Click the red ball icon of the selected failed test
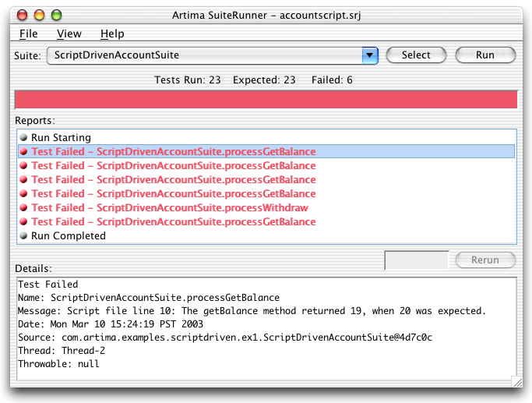Screen dimensions: 532x403 click(x=23, y=151)
